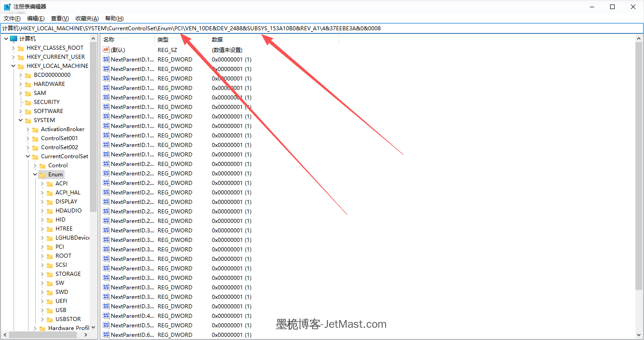Sort by the 数据 column header

[x=274, y=40]
